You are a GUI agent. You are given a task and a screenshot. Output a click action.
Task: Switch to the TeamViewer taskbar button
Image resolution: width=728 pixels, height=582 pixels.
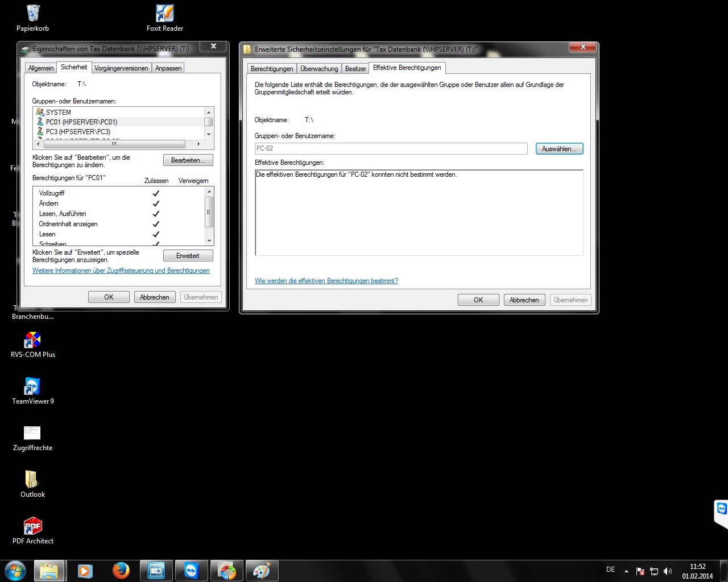(191, 571)
